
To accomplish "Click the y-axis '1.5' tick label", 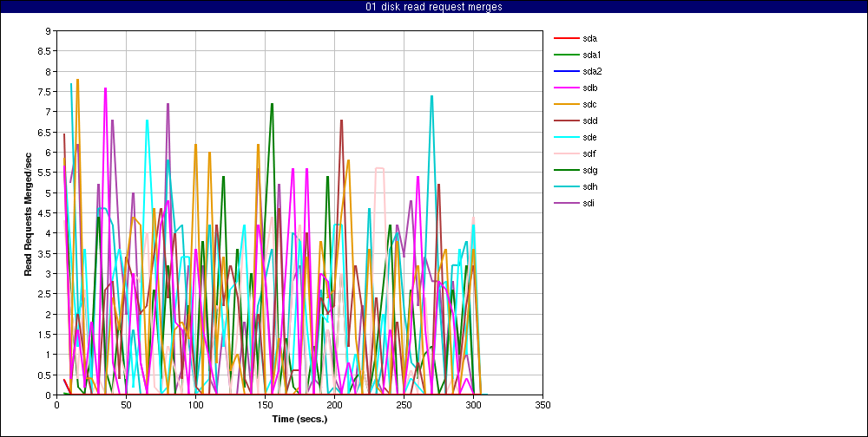I will pyautogui.click(x=45, y=334).
